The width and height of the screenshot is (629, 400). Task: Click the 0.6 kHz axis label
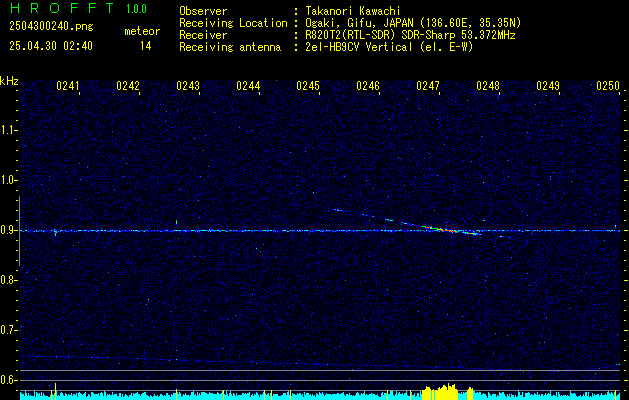click(x=8, y=380)
